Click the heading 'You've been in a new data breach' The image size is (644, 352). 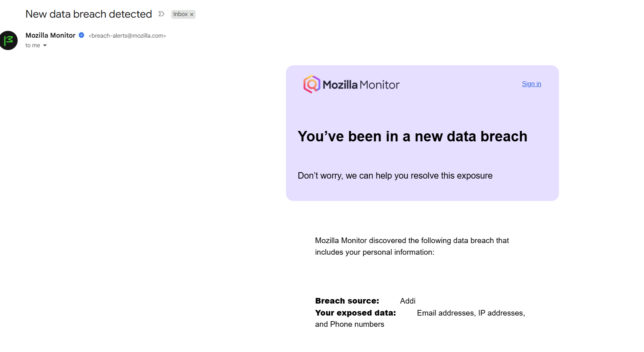pos(412,137)
